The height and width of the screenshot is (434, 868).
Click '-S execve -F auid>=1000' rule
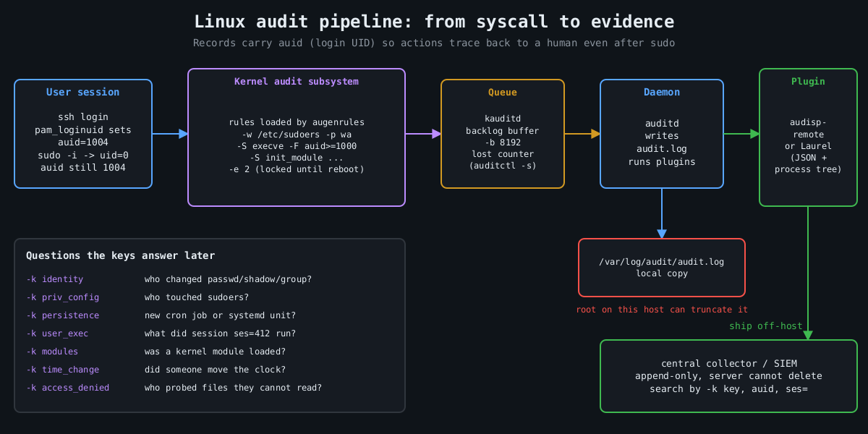coord(297,146)
